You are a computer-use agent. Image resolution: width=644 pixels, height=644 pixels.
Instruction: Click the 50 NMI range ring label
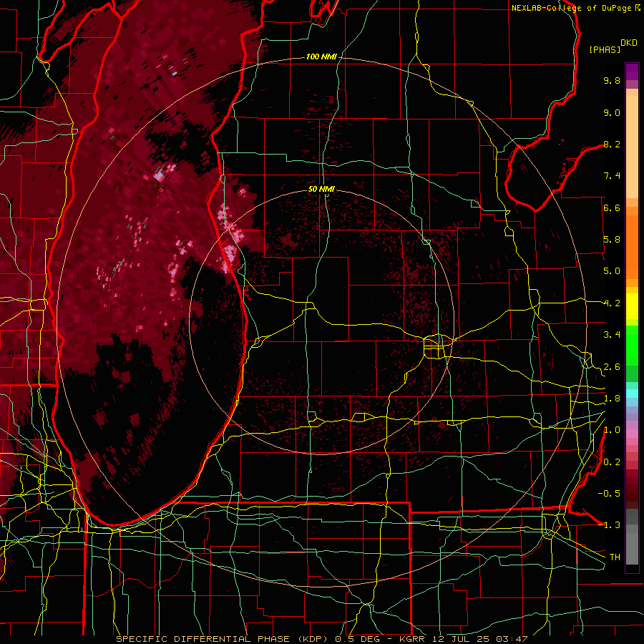coord(321,190)
